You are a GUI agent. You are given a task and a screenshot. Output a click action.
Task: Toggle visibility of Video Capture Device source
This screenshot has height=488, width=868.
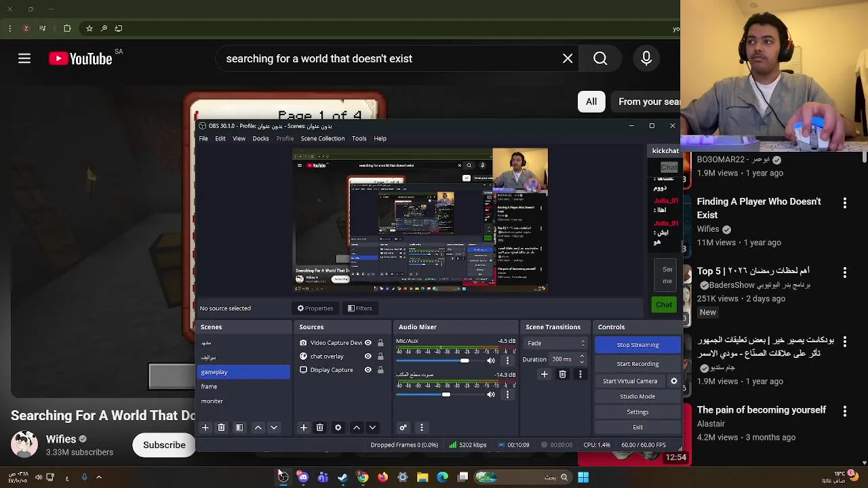pyautogui.click(x=368, y=343)
